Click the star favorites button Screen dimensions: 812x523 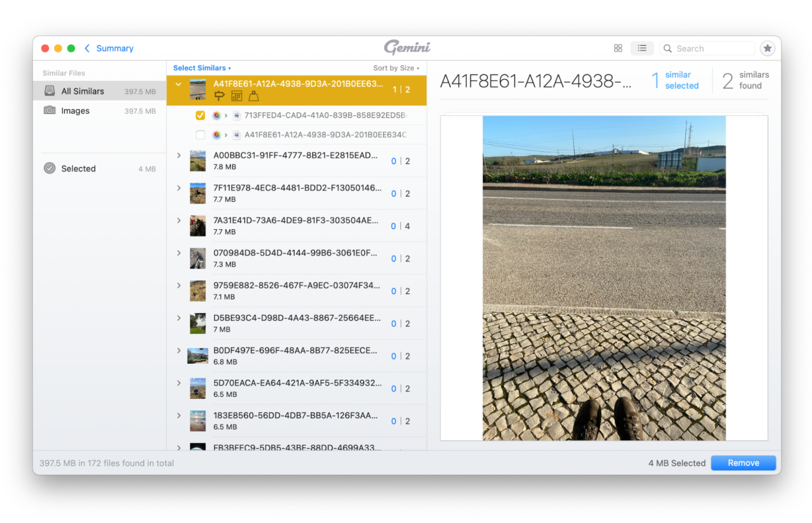click(x=767, y=48)
